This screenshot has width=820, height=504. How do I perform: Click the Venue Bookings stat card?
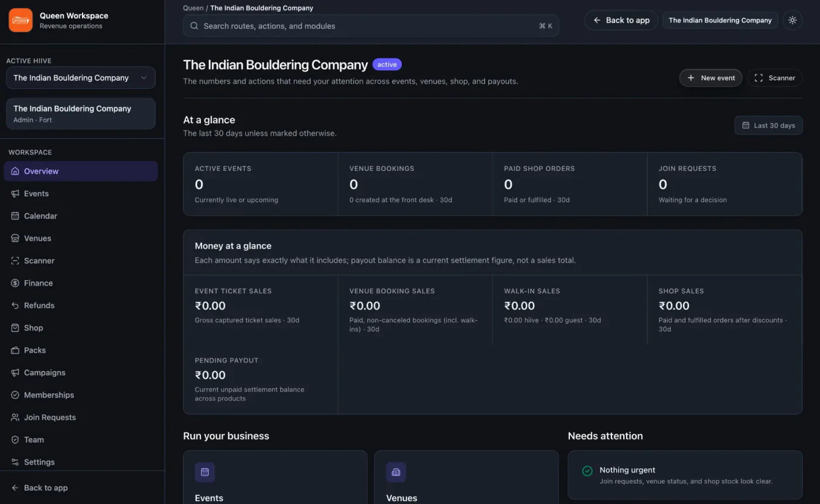tap(415, 184)
